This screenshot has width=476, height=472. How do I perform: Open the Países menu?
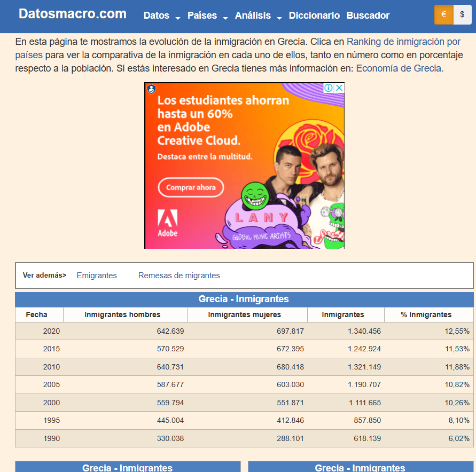click(202, 15)
